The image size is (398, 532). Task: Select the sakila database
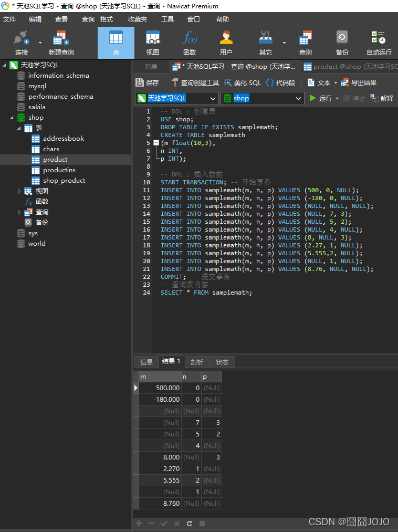pos(37,107)
